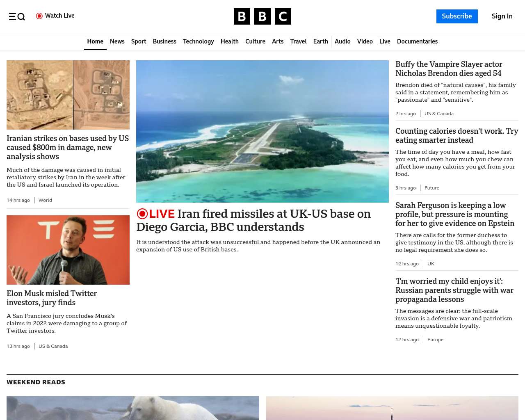Click the Europe category tag
Viewport: 525px width, 420px height.
click(435, 340)
